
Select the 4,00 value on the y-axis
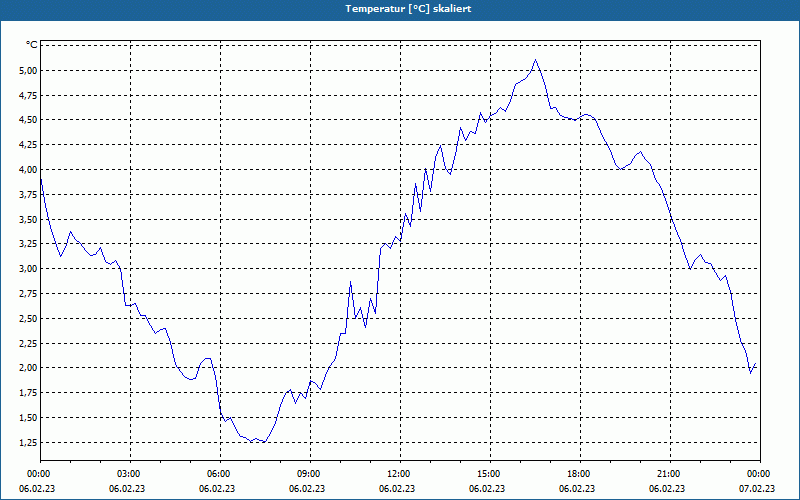point(27,169)
